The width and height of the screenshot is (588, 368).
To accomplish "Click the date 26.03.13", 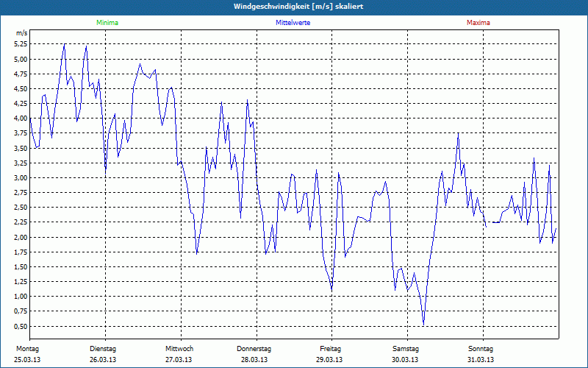I will pos(103,360).
